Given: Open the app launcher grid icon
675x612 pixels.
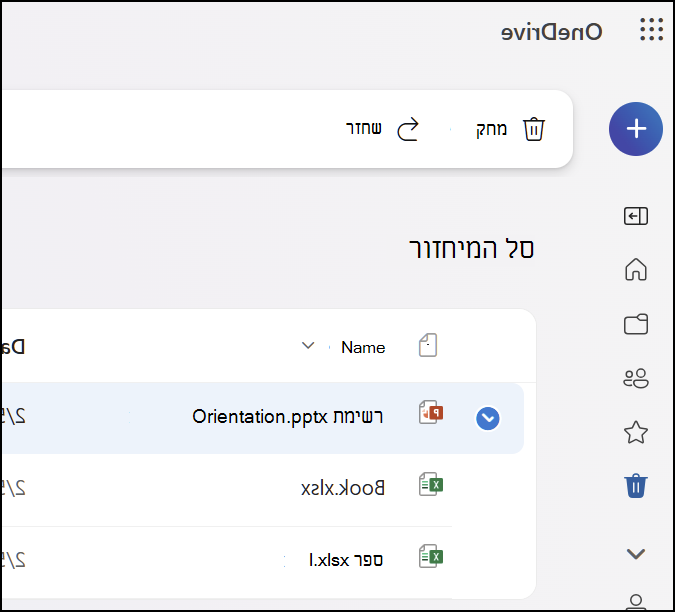Looking at the screenshot, I should 651,29.
